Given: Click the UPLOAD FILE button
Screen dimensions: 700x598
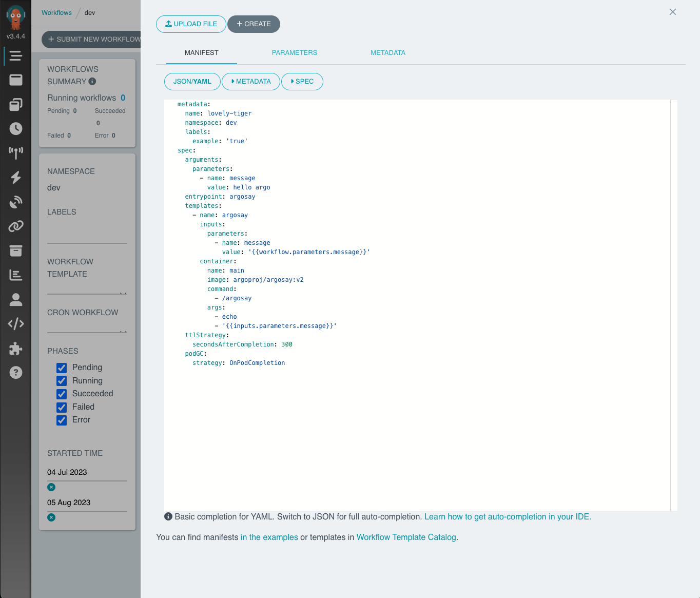Looking at the screenshot, I should (x=191, y=24).
